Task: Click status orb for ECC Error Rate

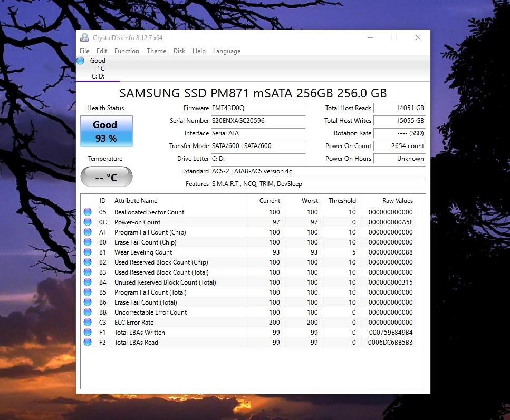Action: [88, 322]
